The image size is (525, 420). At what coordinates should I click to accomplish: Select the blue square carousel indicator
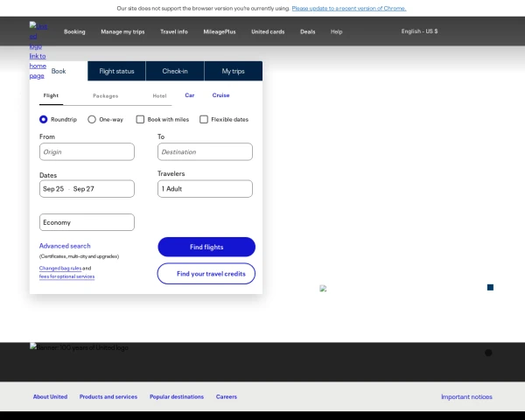(x=490, y=287)
